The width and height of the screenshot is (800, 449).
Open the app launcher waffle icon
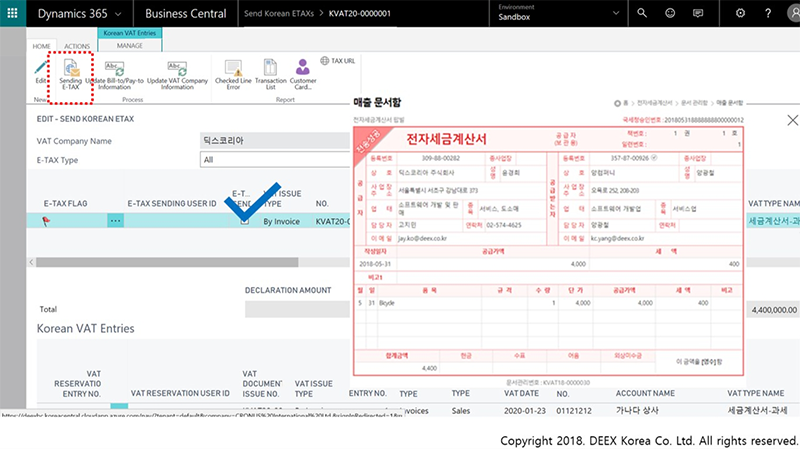click(12, 13)
